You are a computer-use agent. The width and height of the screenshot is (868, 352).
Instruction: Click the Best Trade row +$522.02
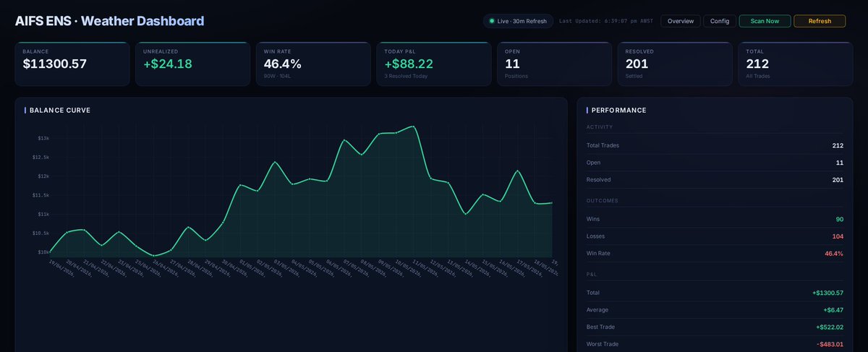click(x=715, y=327)
